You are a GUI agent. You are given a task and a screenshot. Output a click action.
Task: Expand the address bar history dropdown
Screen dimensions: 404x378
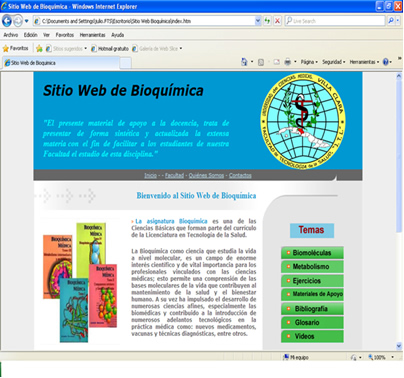click(x=258, y=21)
